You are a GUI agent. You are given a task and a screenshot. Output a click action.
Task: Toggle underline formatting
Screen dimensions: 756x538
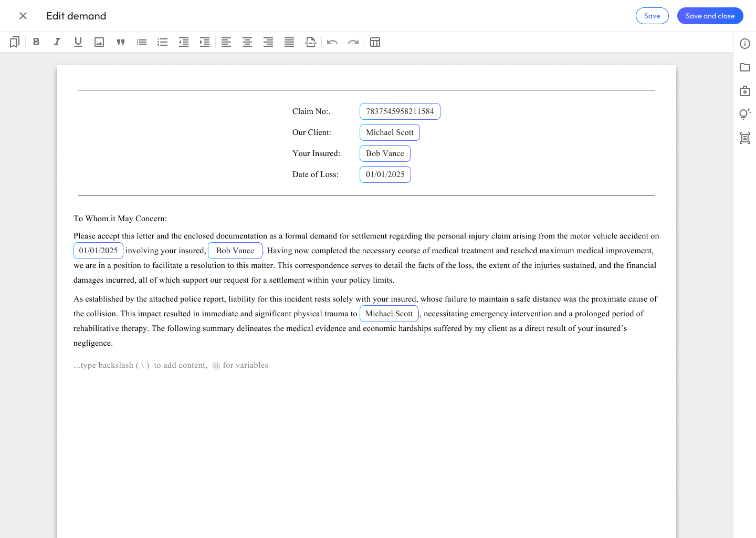click(78, 42)
